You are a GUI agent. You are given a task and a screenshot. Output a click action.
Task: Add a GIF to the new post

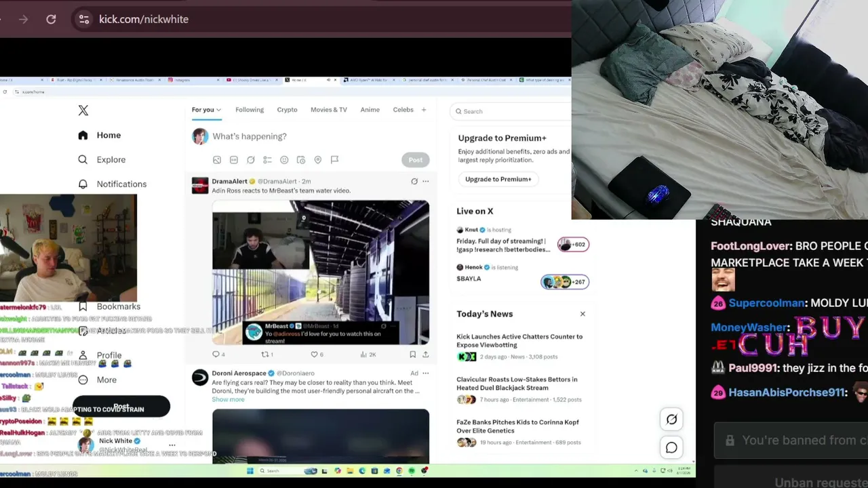point(234,160)
